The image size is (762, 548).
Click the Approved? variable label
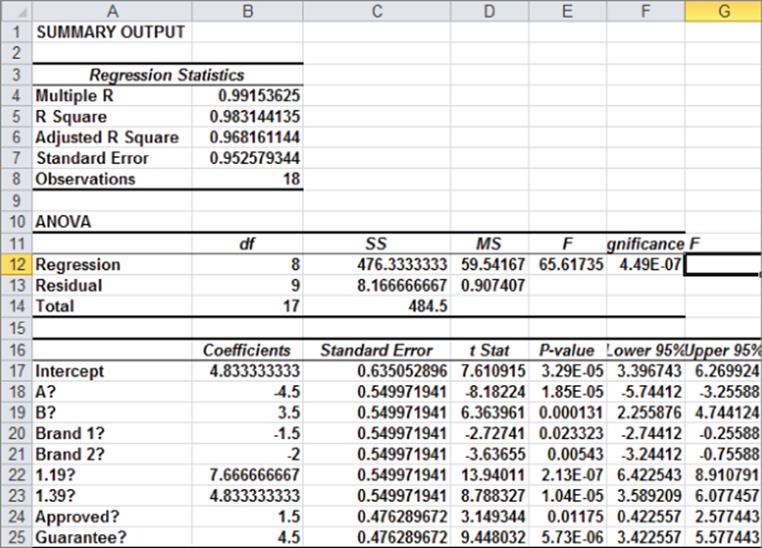(x=77, y=516)
